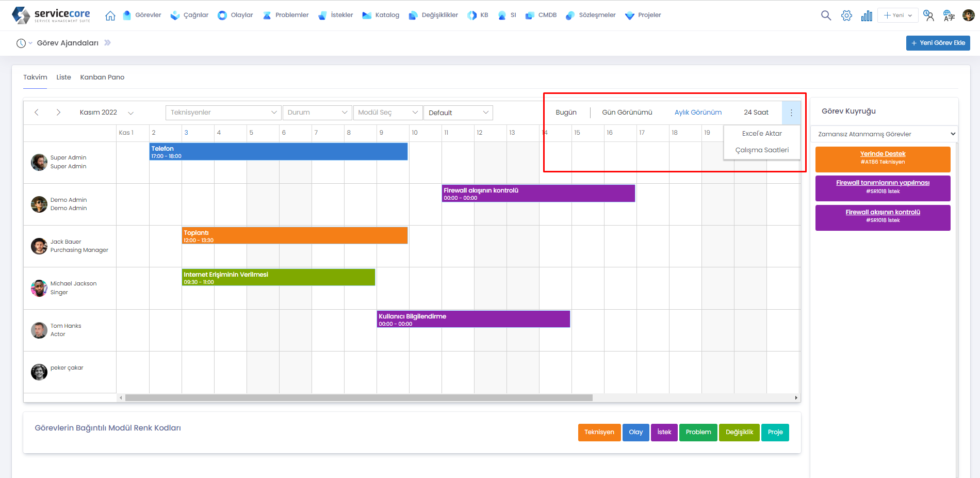Open the Görevler module
This screenshot has width=980, height=478.
click(142, 15)
